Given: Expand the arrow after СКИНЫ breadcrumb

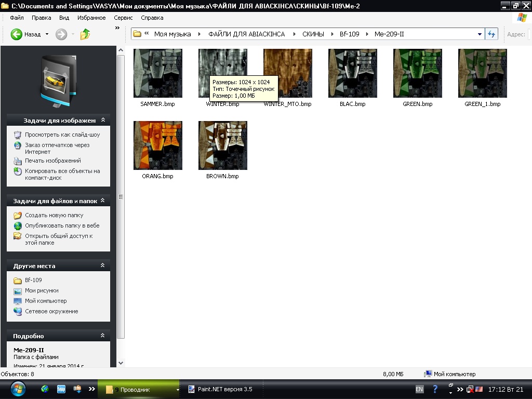Looking at the screenshot, I should [332, 34].
